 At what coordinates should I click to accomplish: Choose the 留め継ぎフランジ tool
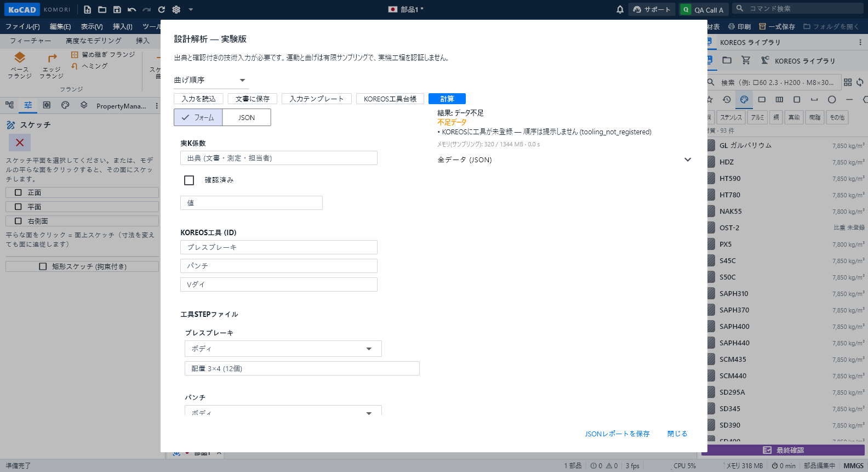pyautogui.click(x=103, y=55)
